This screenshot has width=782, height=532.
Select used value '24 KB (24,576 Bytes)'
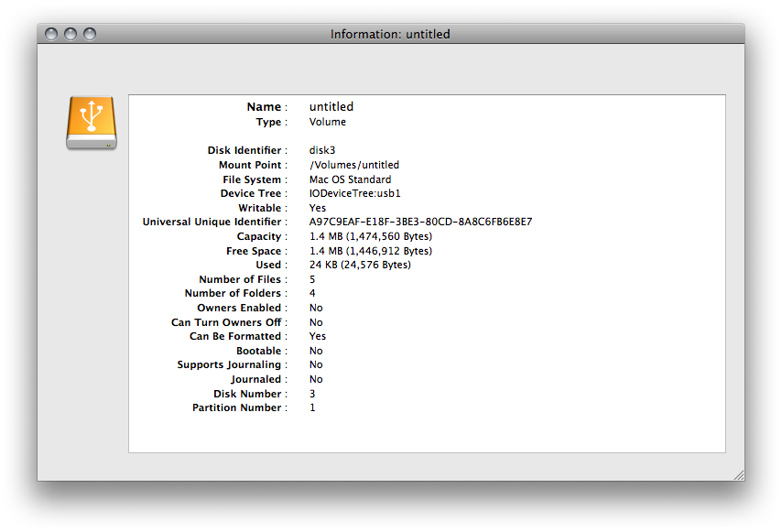click(x=360, y=265)
